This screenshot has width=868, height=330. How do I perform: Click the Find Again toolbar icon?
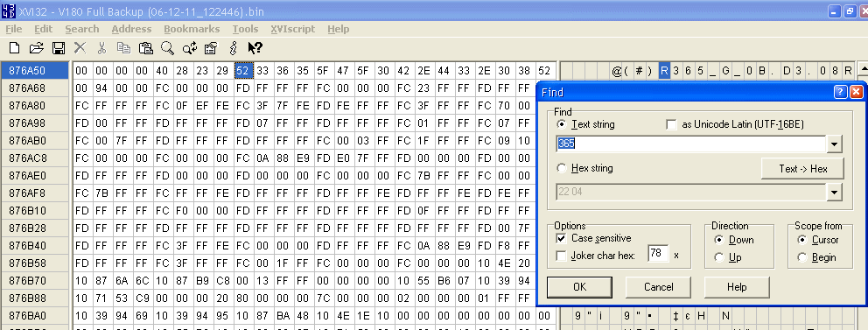coord(189,48)
